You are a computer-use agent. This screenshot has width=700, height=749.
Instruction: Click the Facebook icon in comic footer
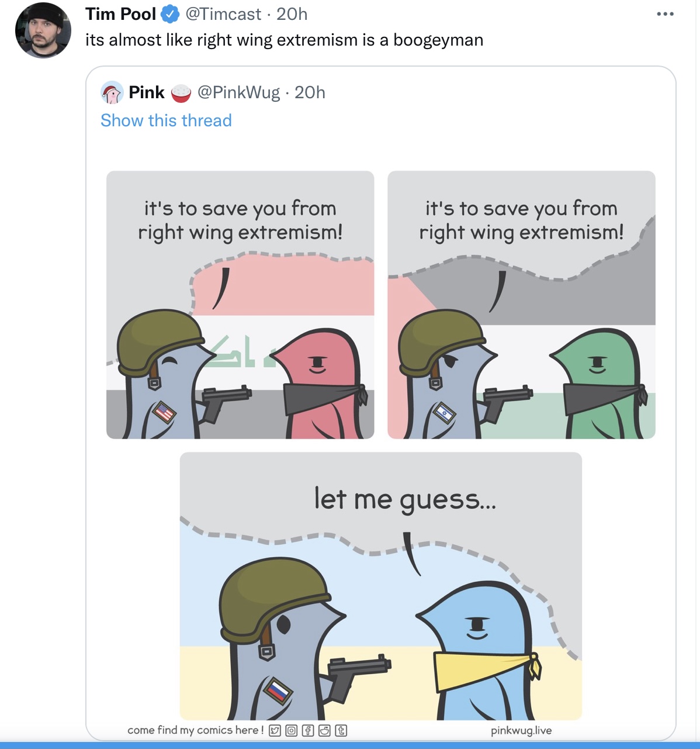308,730
